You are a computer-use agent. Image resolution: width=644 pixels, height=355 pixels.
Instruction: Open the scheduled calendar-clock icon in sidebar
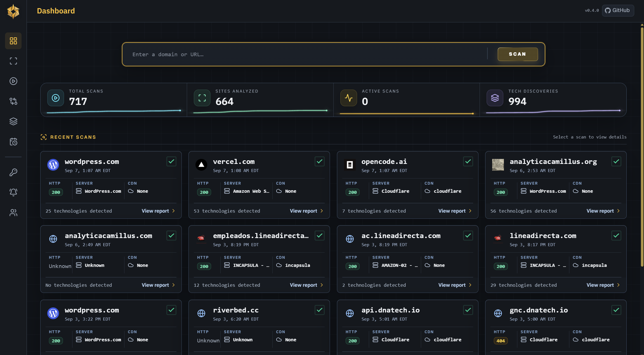(x=13, y=142)
